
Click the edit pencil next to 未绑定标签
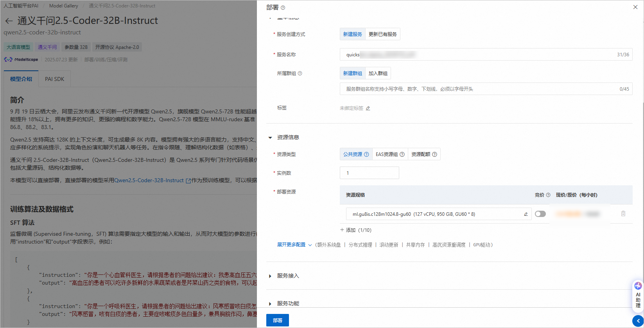coord(368,108)
